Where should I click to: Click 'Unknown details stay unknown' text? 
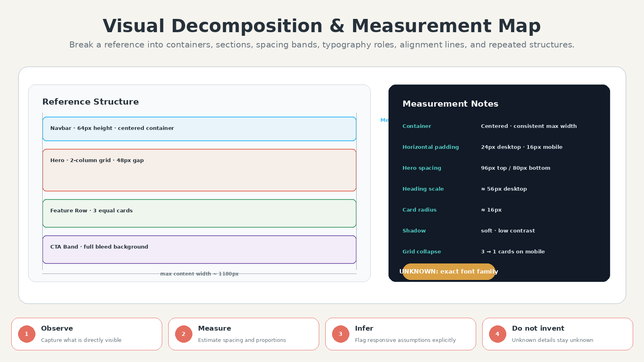click(x=553, y=340)
